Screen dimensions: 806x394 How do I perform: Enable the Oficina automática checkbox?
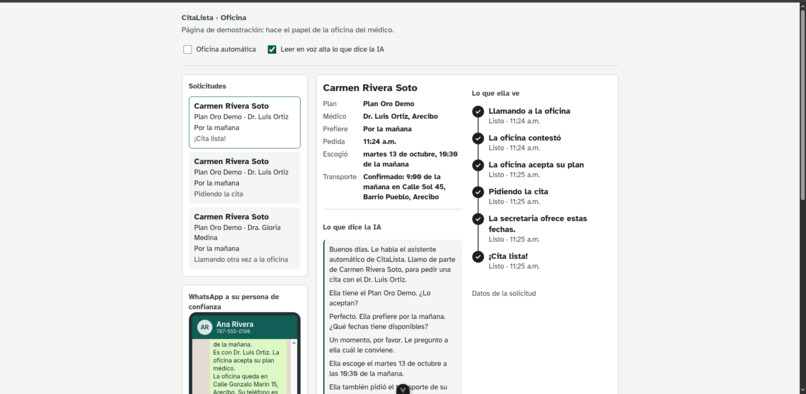pos(188,49)
